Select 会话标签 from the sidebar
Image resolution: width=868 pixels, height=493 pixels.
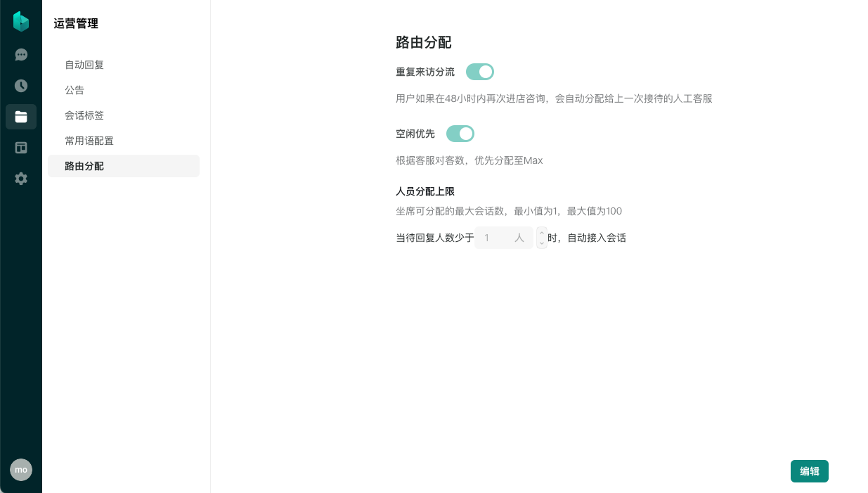(84, 115)
